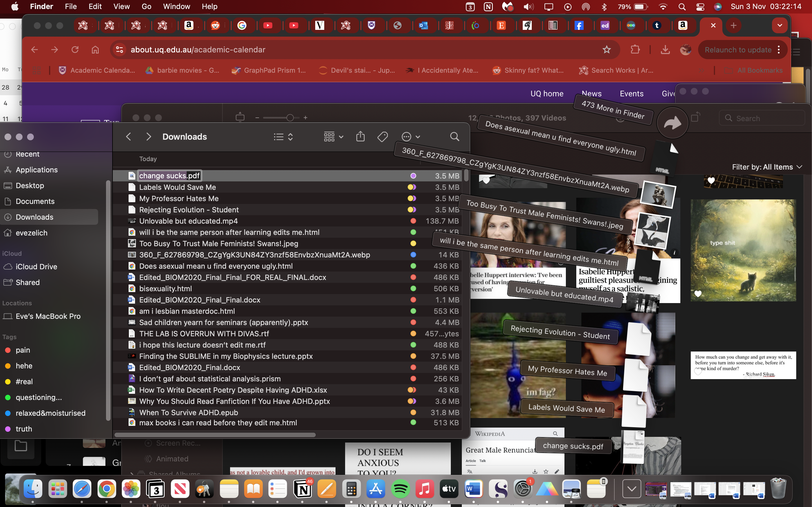Reload the page in Chrome

coord(75,50)
